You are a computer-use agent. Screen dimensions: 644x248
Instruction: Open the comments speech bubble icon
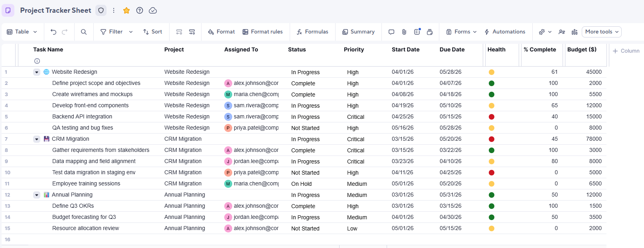click(x=391, y=32)
